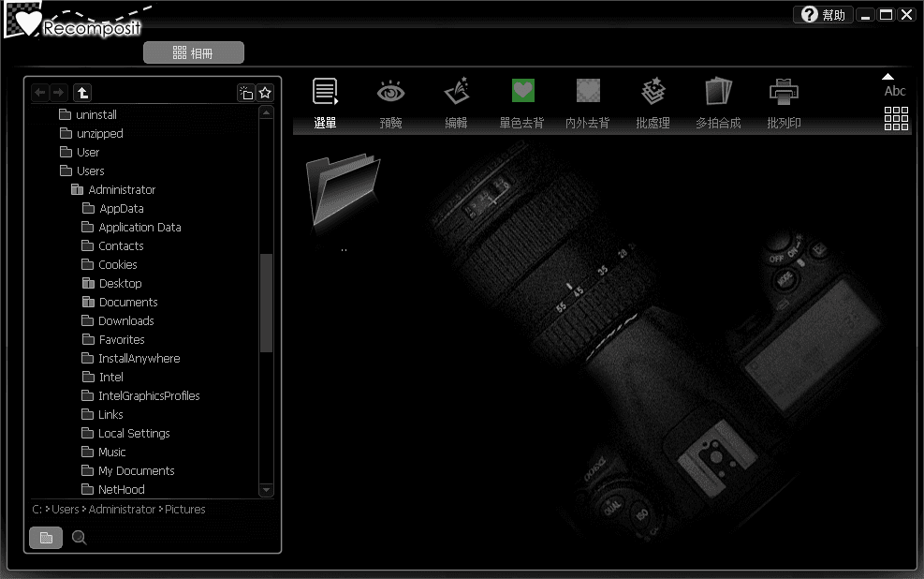This screenshot has width=924, height=579.
Task: Toggle the folder browse mode button
Action: (x=46, y=538)
